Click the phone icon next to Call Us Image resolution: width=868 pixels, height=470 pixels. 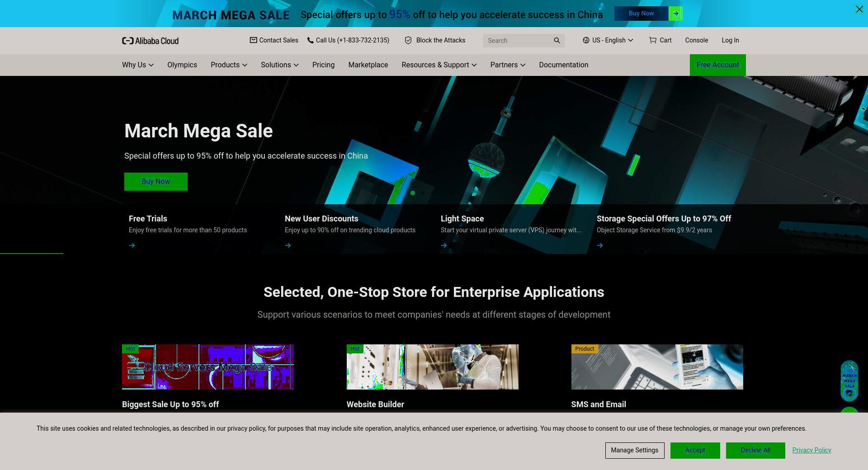click(x=310, y=40)
